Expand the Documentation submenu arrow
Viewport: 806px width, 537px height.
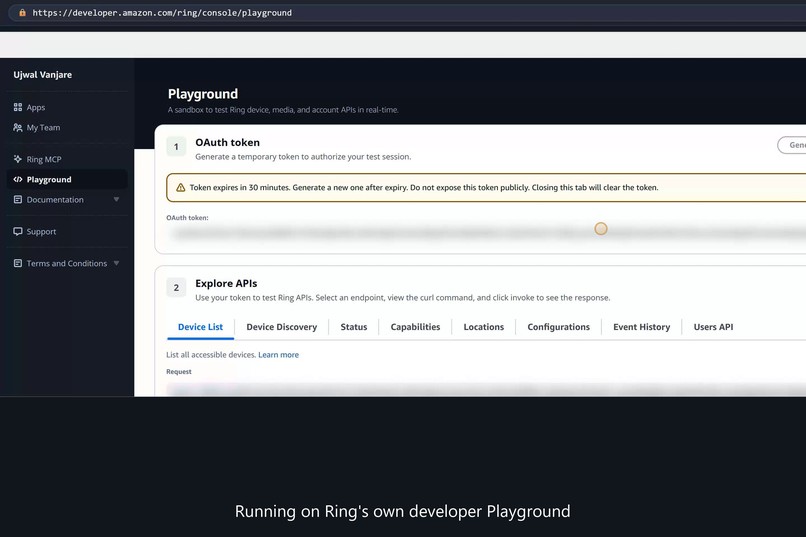[117, 199]
